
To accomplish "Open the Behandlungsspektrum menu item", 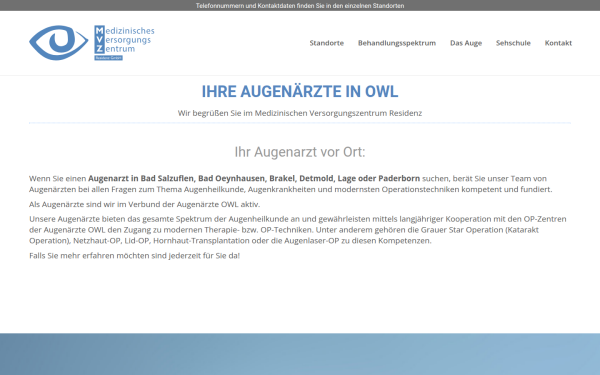I will coord(397,43).
